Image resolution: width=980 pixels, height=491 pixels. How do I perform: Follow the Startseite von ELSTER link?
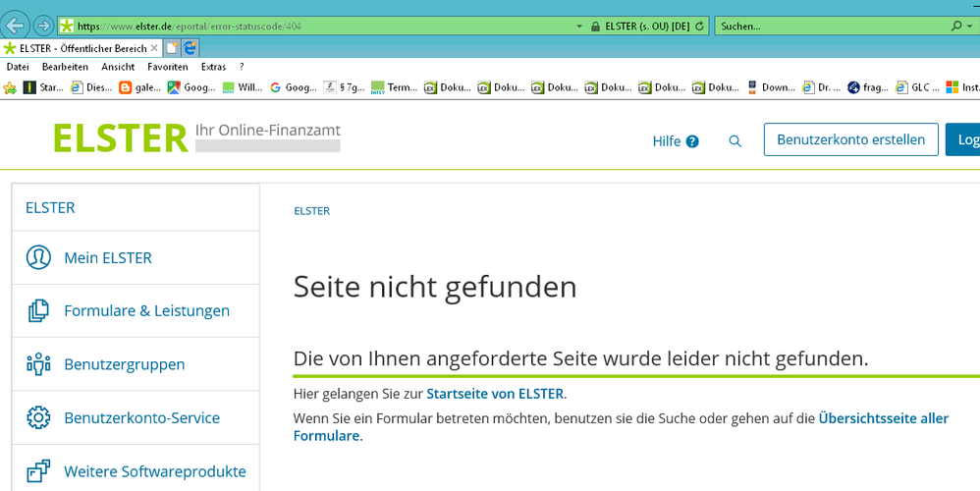[495, 394]
